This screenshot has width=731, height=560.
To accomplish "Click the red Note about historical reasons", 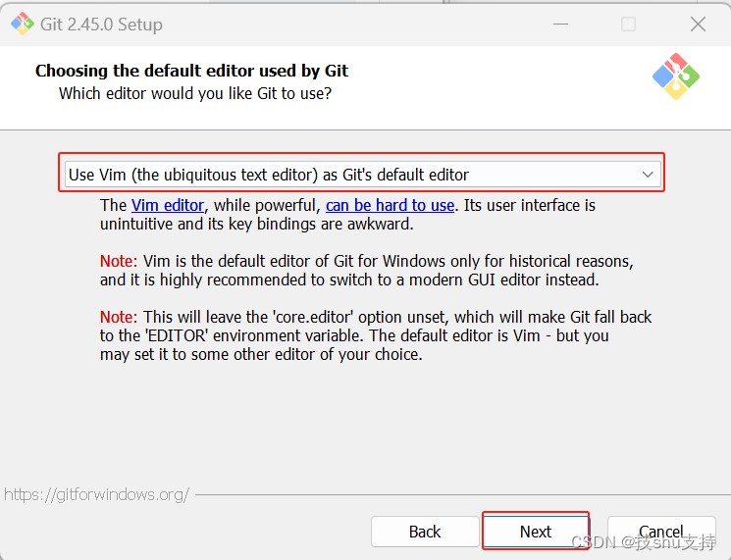I will point(119,261).
